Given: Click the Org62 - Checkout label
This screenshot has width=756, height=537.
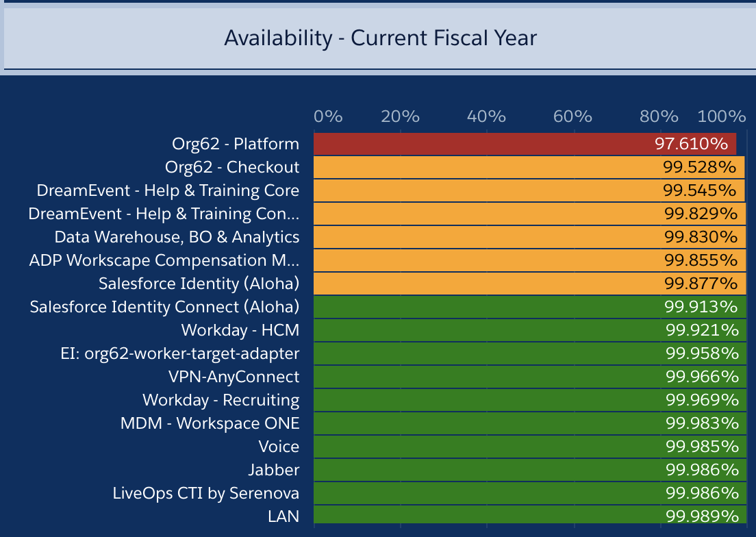Looking at the screenshot, I should (232, 167).
